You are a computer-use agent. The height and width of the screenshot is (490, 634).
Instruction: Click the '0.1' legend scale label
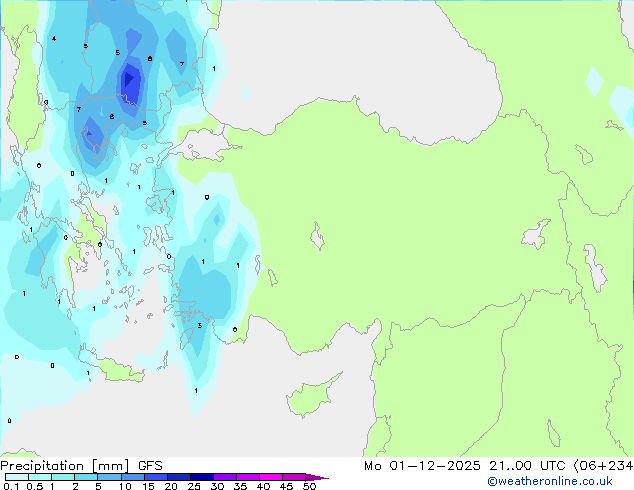click(11, 486)
